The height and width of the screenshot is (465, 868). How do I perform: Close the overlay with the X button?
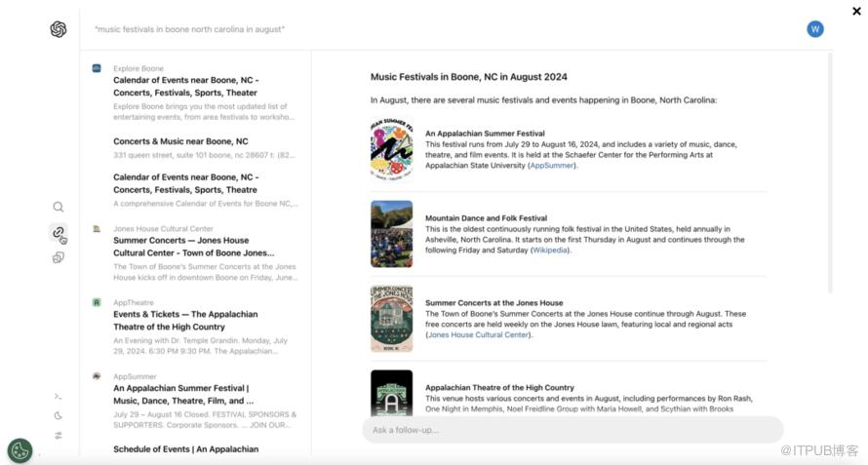pyautogui.click(x=856, y=12)
